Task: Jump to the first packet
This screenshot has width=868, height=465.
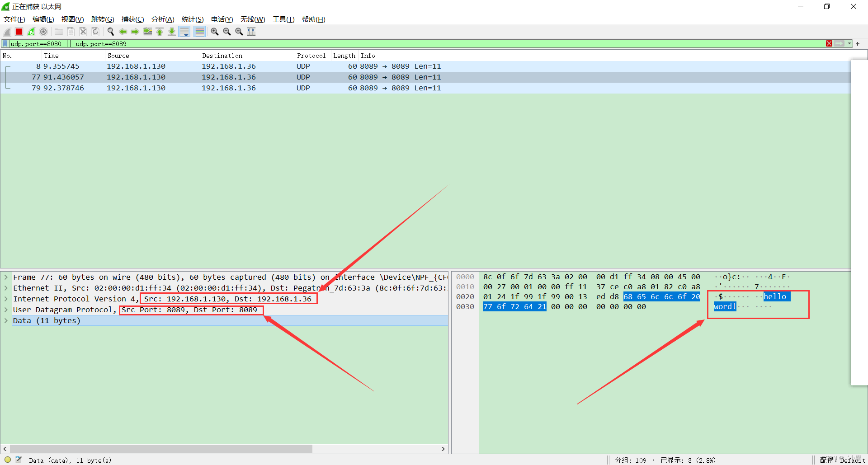Action: (x=160, y=32)
